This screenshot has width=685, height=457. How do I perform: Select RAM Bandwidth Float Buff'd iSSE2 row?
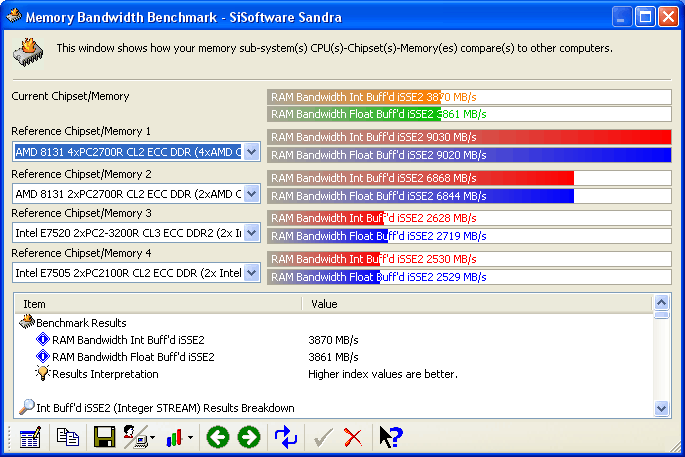(334, 357)
